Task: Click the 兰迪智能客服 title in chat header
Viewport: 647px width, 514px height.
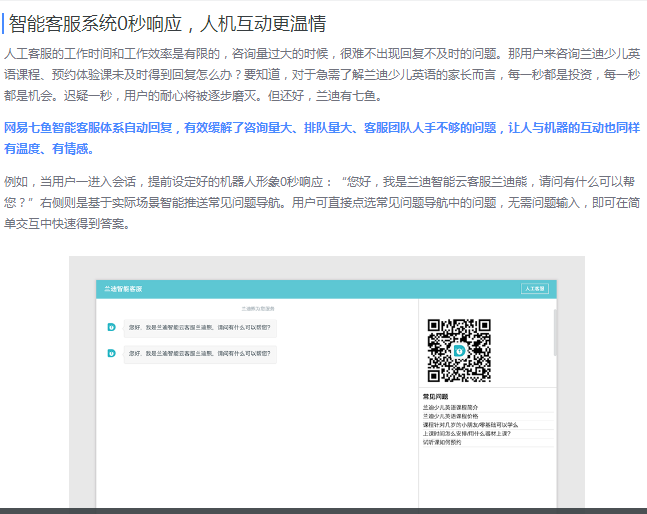Action: (x=123, y=289)
